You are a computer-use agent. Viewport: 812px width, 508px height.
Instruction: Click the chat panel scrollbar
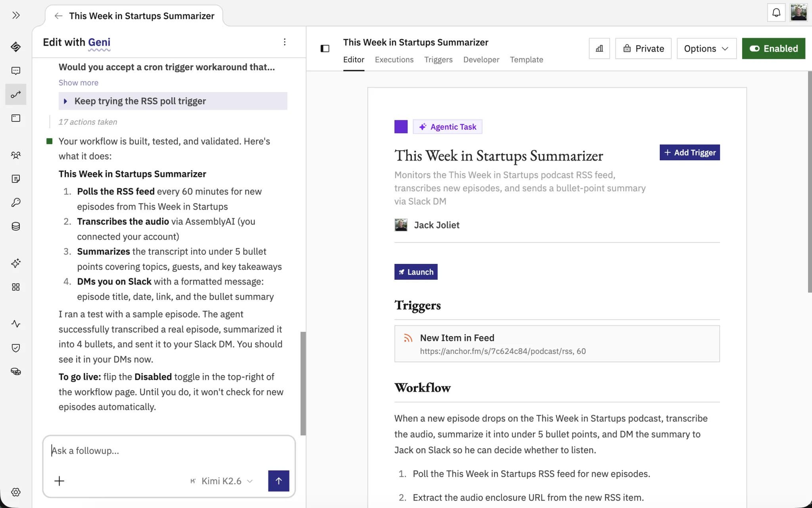pyautogui.click(x=303, y=383)
